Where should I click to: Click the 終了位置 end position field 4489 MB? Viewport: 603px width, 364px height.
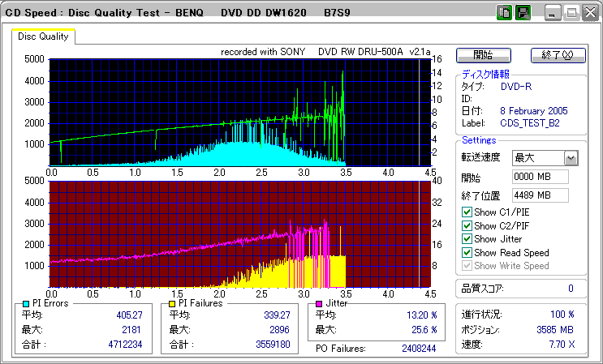point(540,195)
